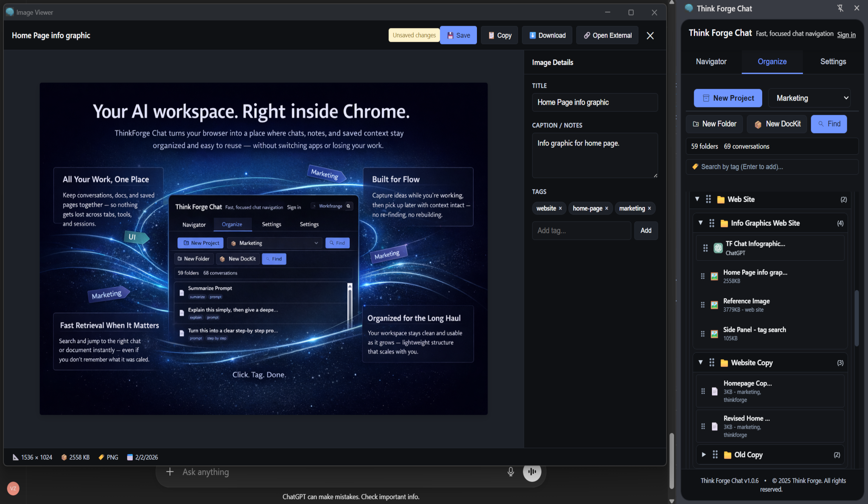Edit the image Title field
868x504 pixels.
pyautogui.click(x=595, y=102)
